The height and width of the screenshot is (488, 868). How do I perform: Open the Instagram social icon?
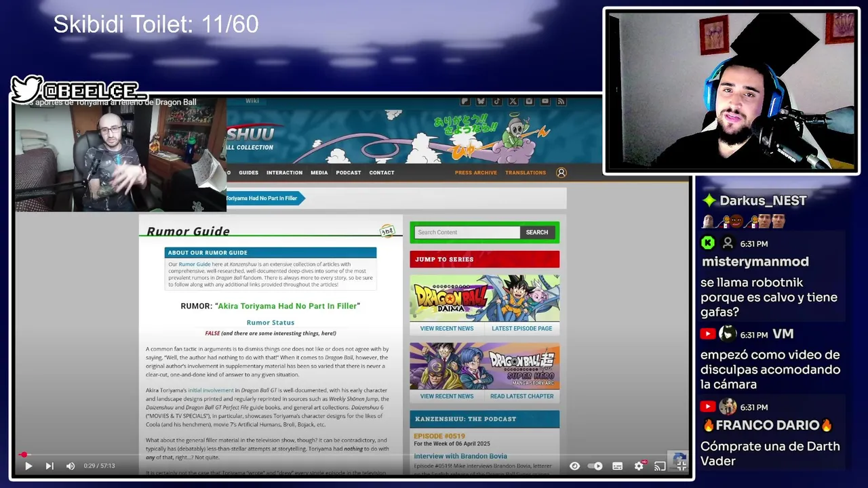tap(529, 101)
